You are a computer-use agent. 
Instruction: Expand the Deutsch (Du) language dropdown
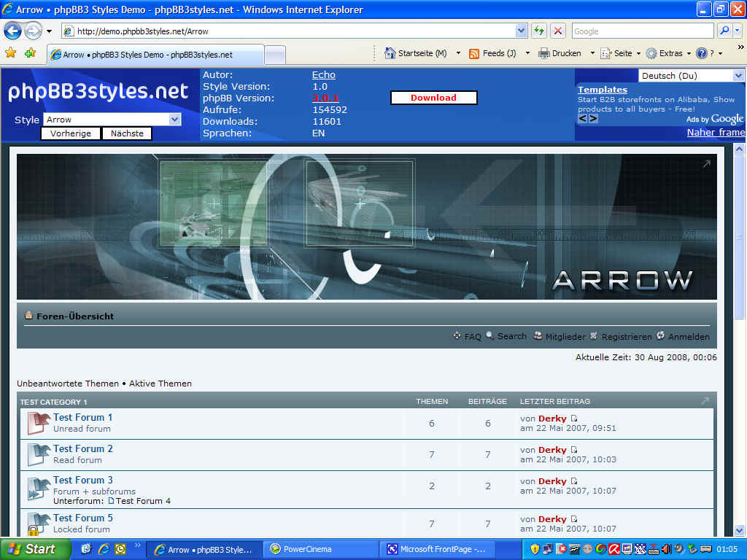click(738, 76)
